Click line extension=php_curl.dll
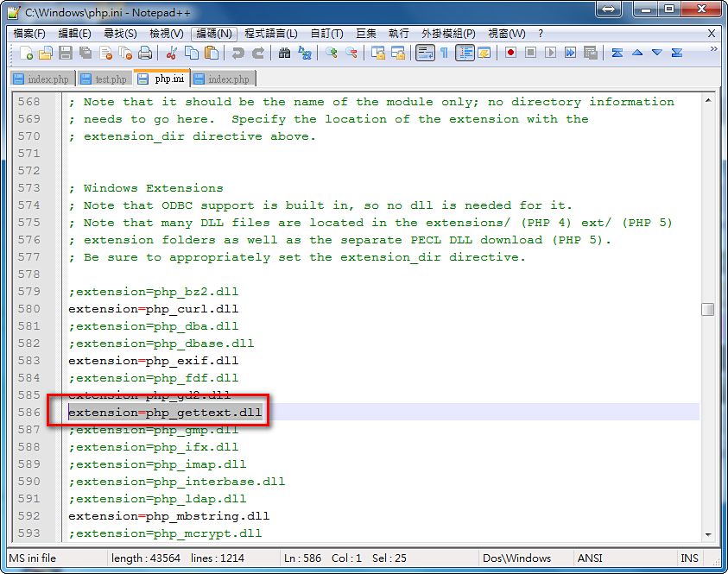Image resolution: width=728 pixels, height=574 pixels. [153, 309]
